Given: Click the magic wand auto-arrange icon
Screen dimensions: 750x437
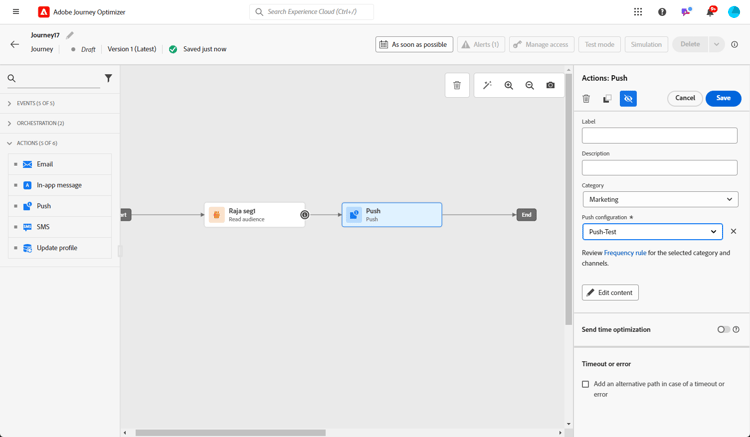Looking at the screenshot, I should coord(487,85).
